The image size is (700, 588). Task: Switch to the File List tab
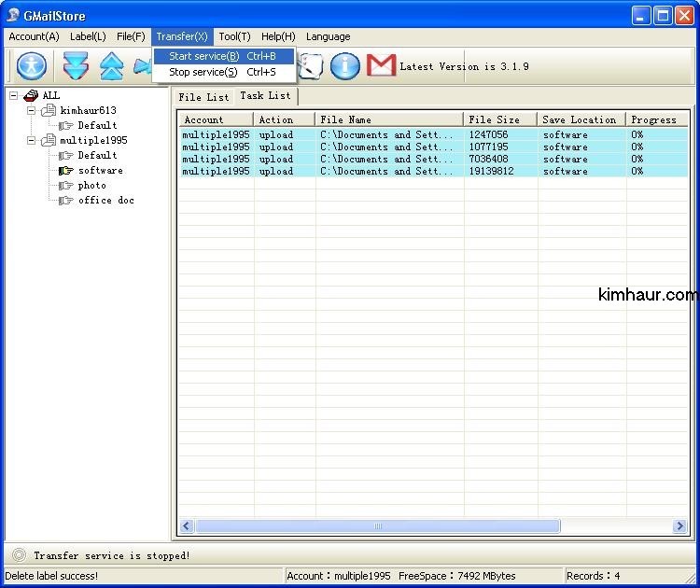tap(203, 97)
